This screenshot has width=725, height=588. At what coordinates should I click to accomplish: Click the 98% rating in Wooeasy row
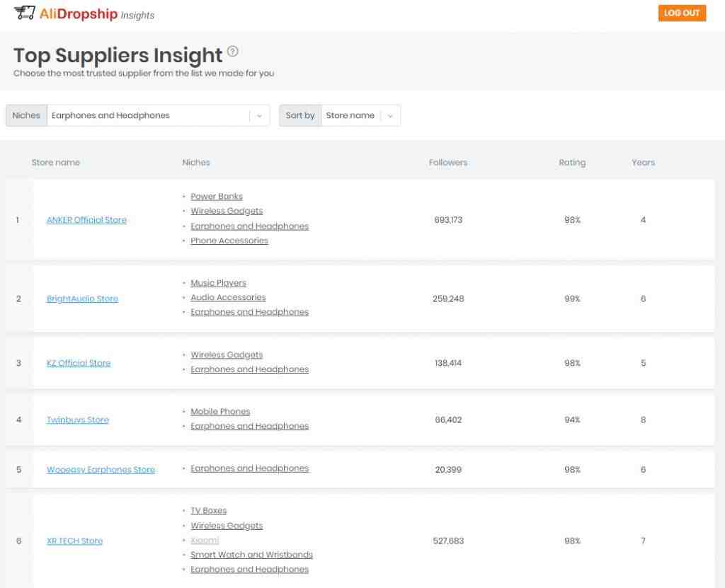tap(572, 470)
